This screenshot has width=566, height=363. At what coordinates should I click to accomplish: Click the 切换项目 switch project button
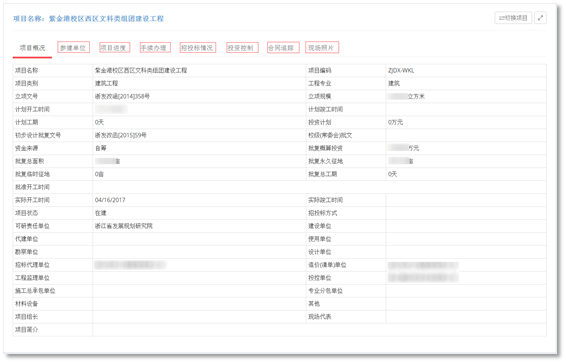point(513,18)
